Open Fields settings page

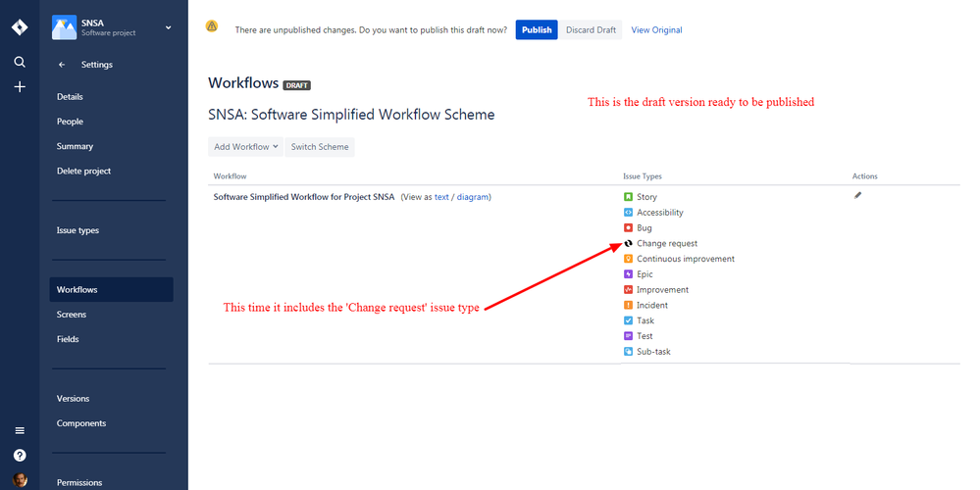68,339
